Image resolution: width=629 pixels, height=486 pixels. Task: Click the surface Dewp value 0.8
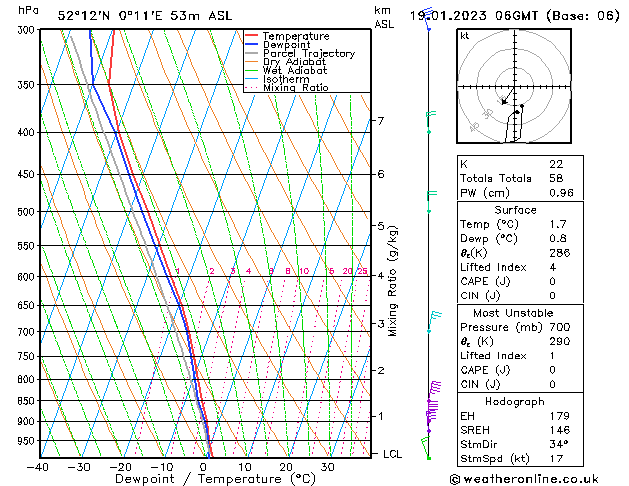click(558, 239)
